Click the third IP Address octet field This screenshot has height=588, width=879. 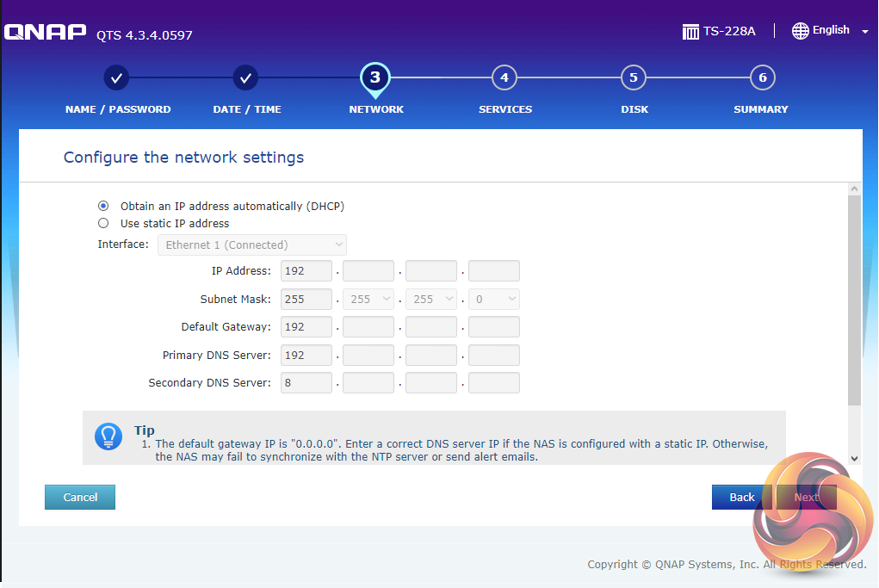pyautogui.click(x=431, y=270)
